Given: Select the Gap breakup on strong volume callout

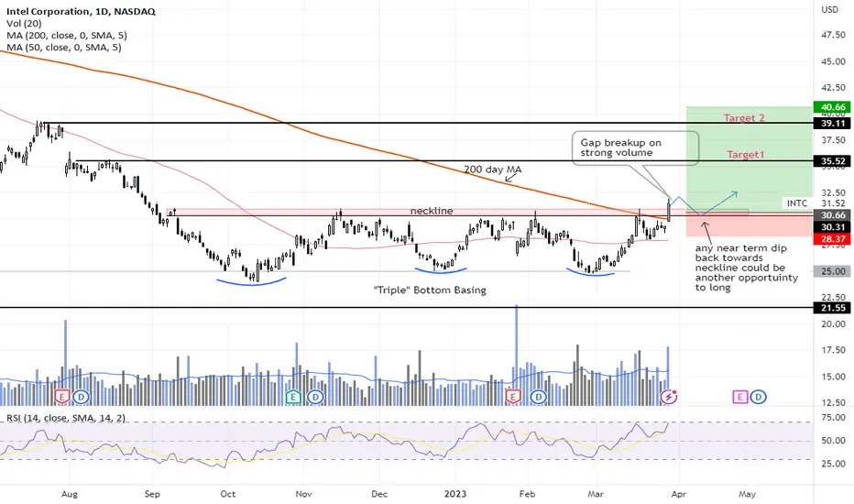Looking at the screenshot, I should point(635,148).
